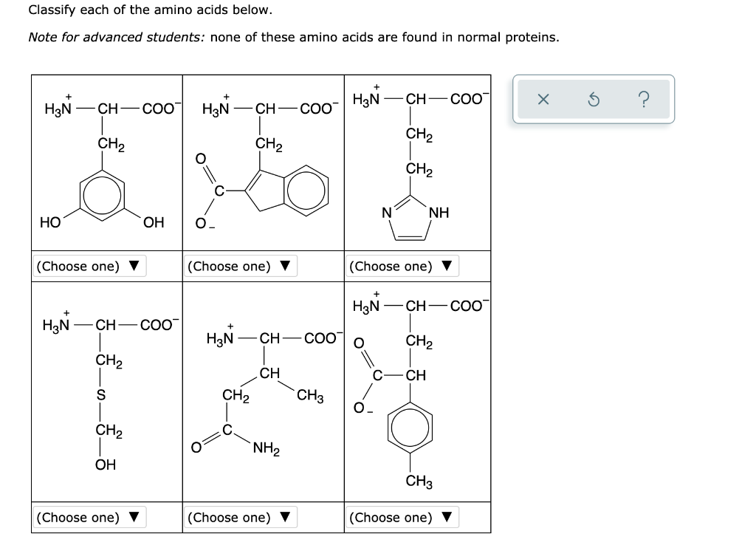756x548 pixels.
Task: Click the NH2 label in the bottom-middle structure
Action: click(x=264, y=448)
